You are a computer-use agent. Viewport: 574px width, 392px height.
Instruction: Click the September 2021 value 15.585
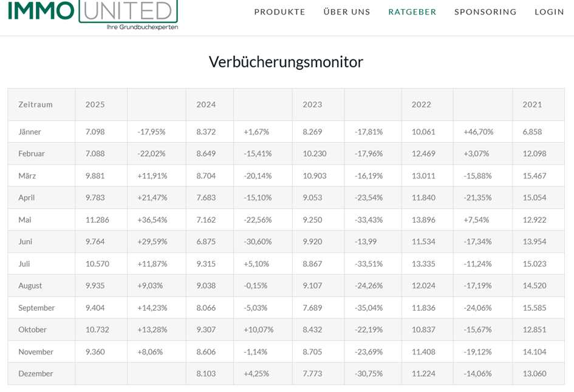pyautogui.click(x=535, y=308)
